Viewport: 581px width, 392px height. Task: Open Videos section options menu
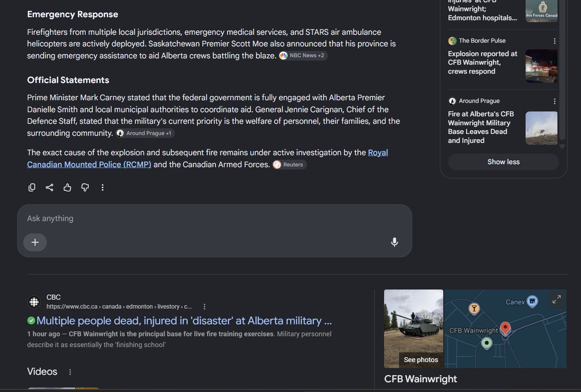(x=70, y=372)
